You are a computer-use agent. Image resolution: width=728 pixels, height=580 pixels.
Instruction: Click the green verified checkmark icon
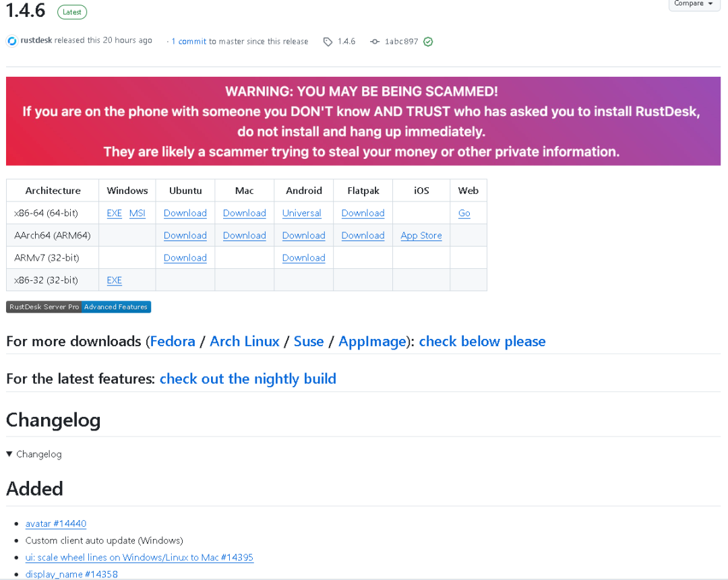click(428, 42)
